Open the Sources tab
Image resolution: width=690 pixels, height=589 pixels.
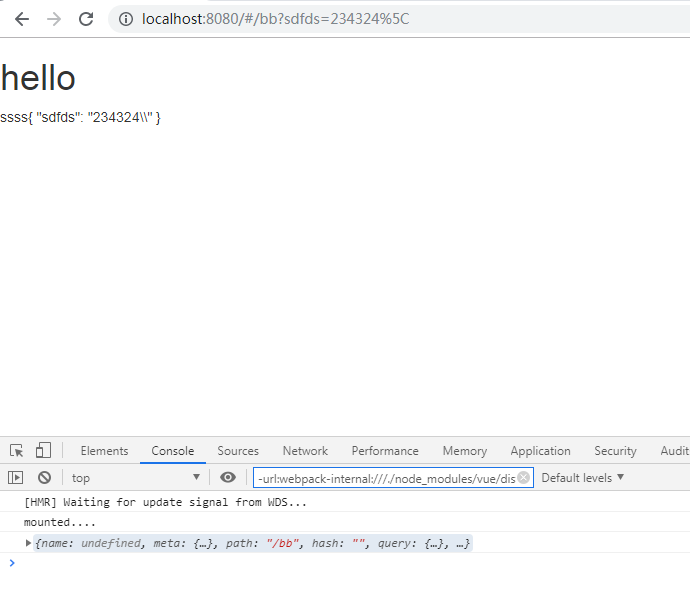click(x=238, y=451)
